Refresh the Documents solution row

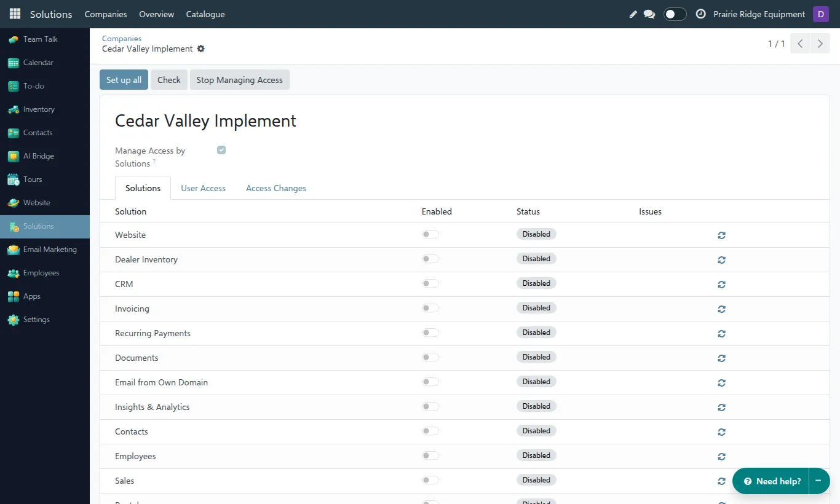point(722,358)
